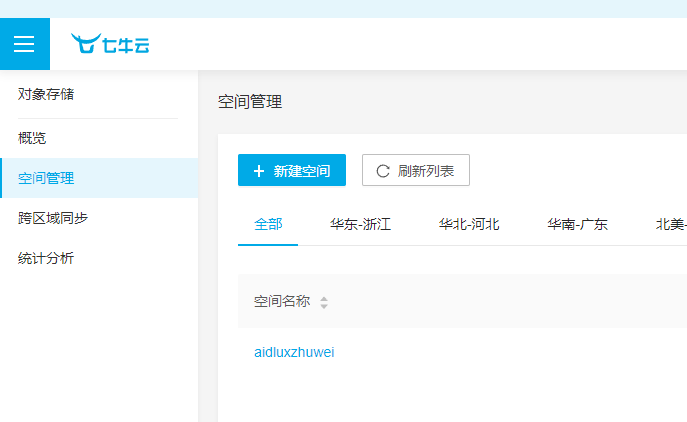Sort by 空间名称 using the sort arrows
Viewport: 687px width, 422px height.
point(324,302)
